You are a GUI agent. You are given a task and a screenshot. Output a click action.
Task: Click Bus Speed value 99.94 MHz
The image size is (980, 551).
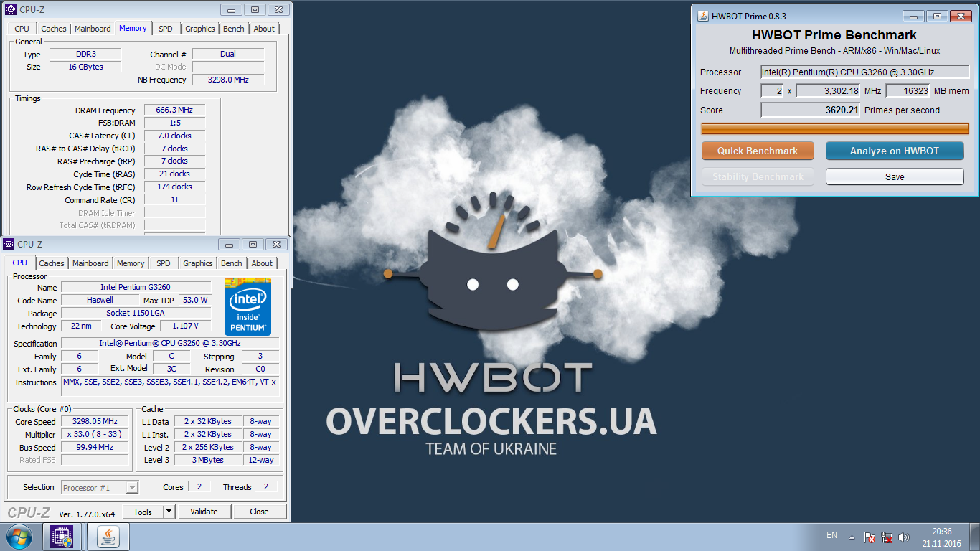coord(95,447)
